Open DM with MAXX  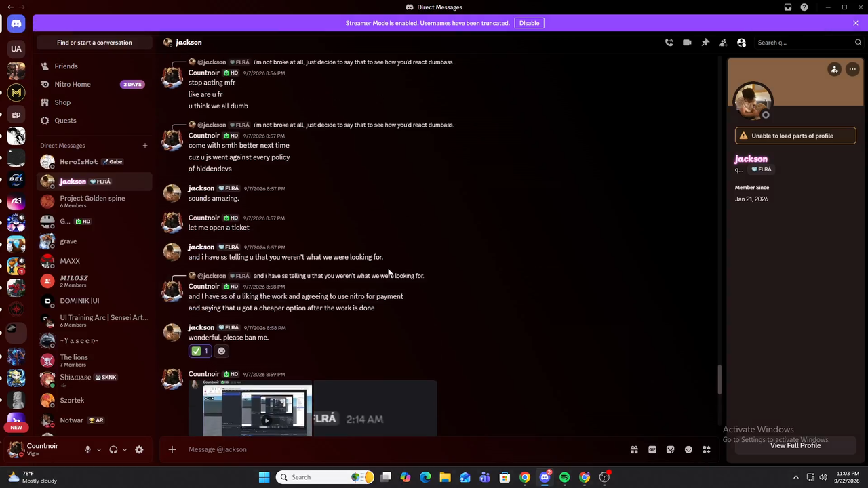94,261
